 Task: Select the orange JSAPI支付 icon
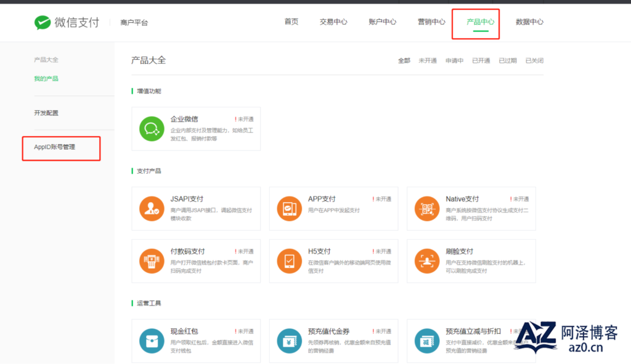point(152,209)
